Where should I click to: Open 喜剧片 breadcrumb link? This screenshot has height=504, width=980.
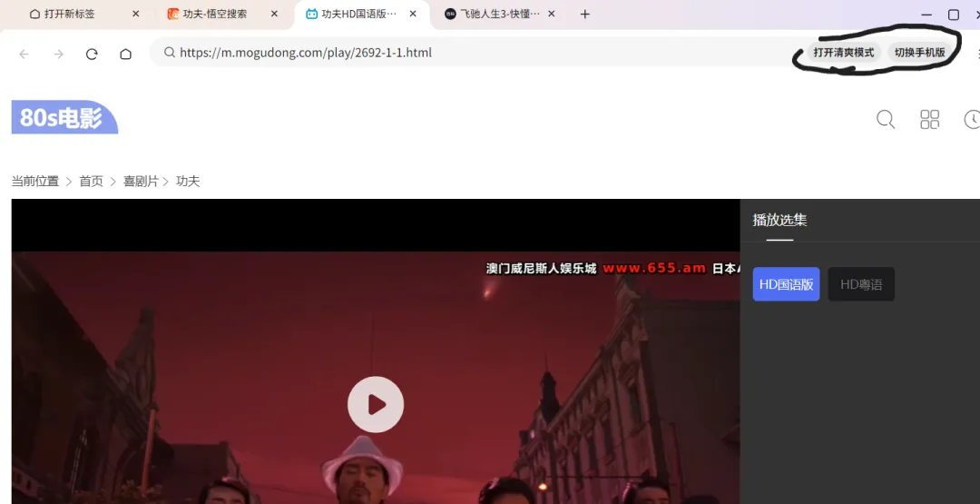(141, 182)
